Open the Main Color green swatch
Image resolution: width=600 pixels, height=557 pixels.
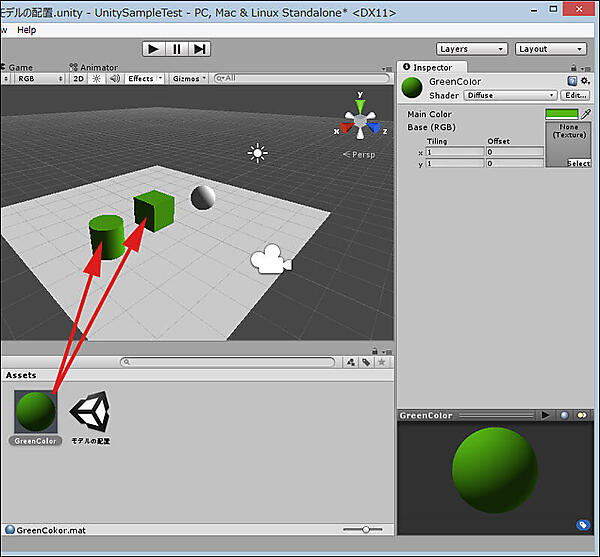(x=562, y=114)
